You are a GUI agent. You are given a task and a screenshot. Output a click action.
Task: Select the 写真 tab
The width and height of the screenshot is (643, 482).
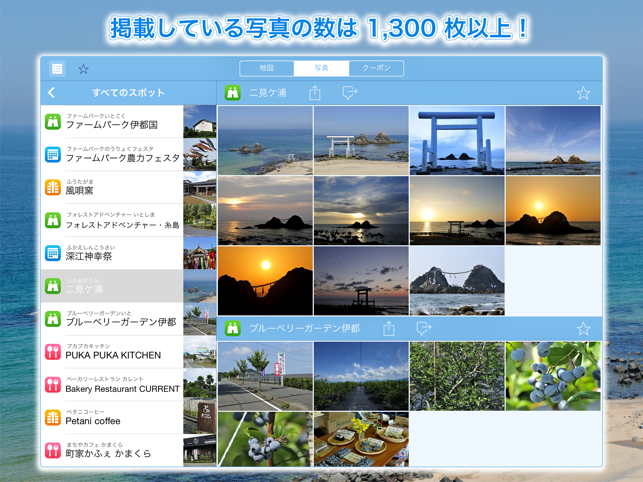(x=321, y=68)
